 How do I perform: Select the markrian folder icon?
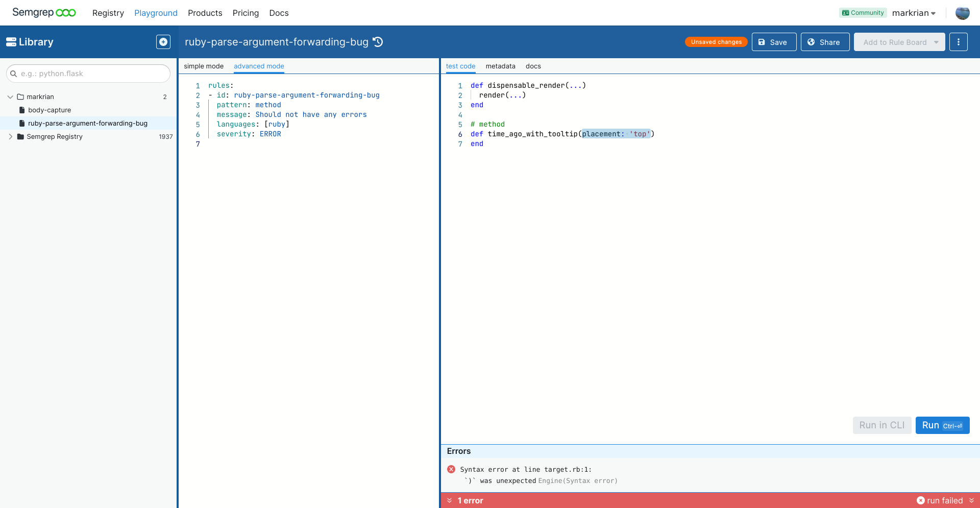[x=21, y=96]
